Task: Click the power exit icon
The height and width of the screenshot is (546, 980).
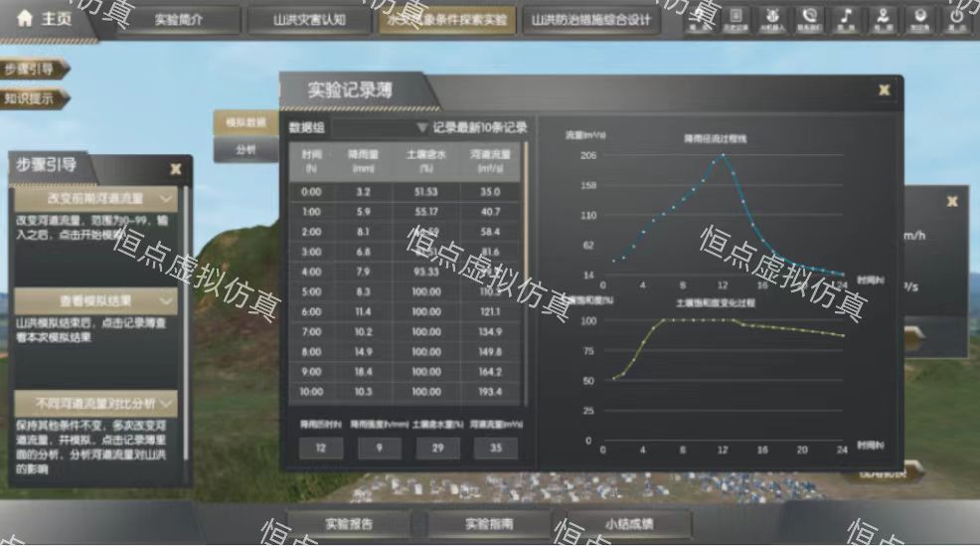Action: tap(956, 17)
